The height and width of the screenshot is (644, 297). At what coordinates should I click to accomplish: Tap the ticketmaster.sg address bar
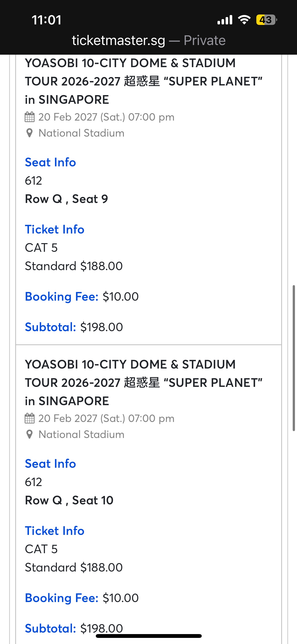[149, 40]
